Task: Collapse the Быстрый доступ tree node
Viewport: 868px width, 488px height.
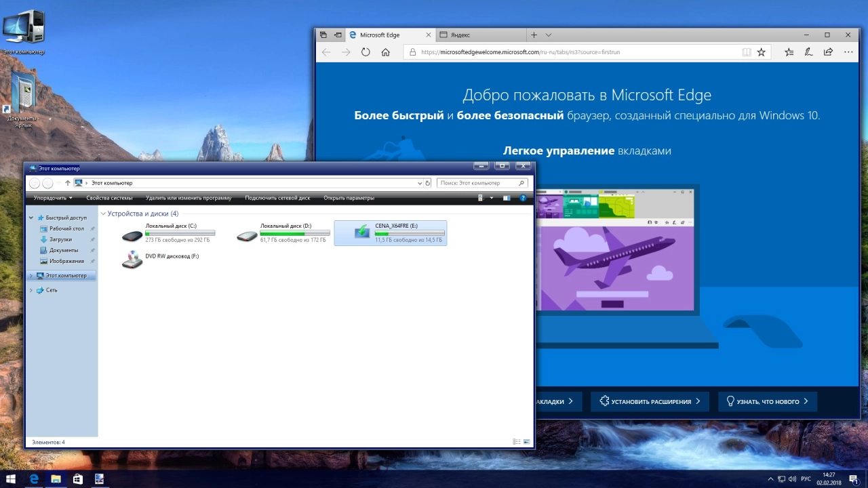Action: 31,218
